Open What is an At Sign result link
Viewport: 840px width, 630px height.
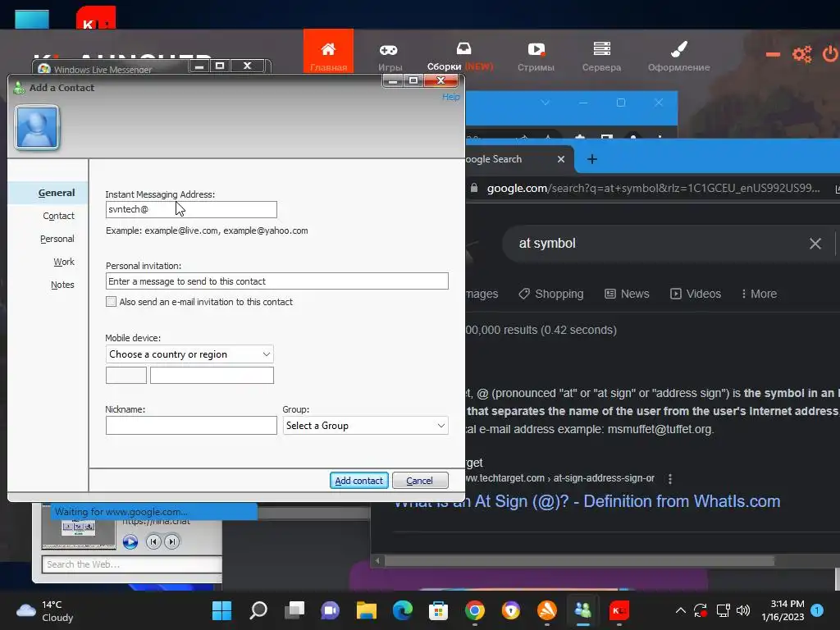[x=587, y=501]
